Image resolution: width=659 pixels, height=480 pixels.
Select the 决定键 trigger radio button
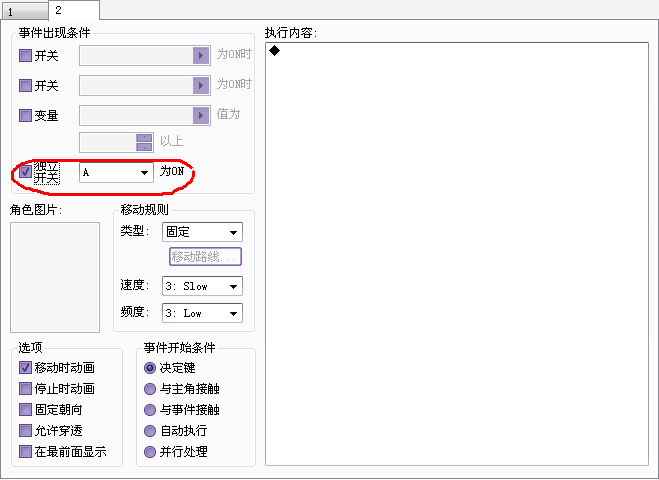tap(150, 368)
